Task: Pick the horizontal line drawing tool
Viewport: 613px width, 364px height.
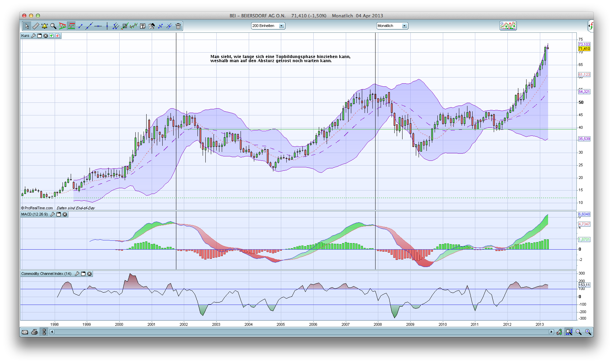Action: click(98, 26)
